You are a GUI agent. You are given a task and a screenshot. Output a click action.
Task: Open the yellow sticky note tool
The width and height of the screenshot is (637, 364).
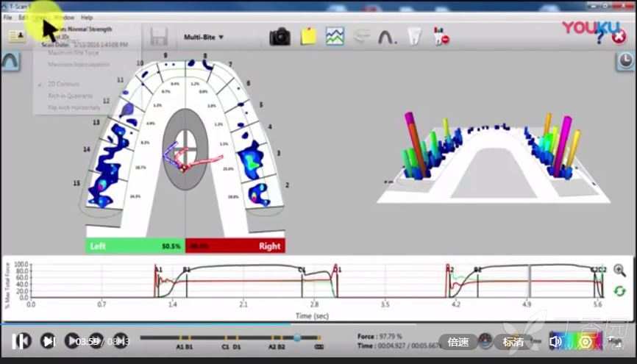pyautogui.click(x=308, y=36)
